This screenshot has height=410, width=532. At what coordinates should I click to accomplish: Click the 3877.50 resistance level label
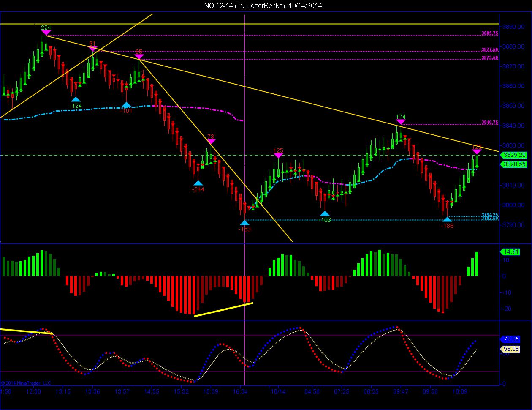pos(490,49)
